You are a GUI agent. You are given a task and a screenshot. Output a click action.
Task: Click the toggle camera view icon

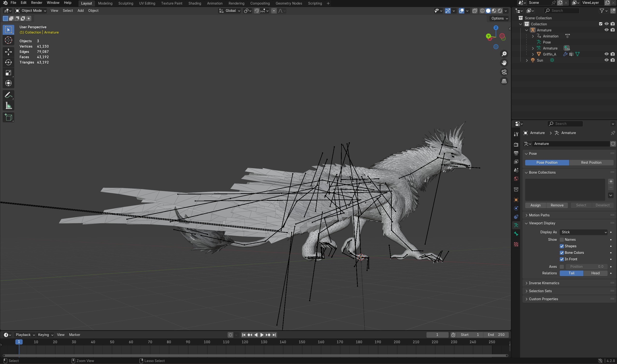coord(504,72)
